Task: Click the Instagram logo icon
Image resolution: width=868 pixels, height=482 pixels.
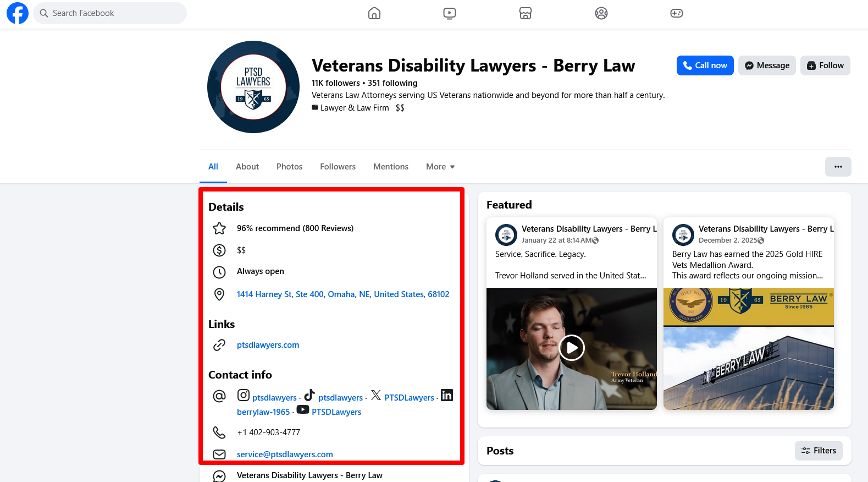Action: click(244, 395)
